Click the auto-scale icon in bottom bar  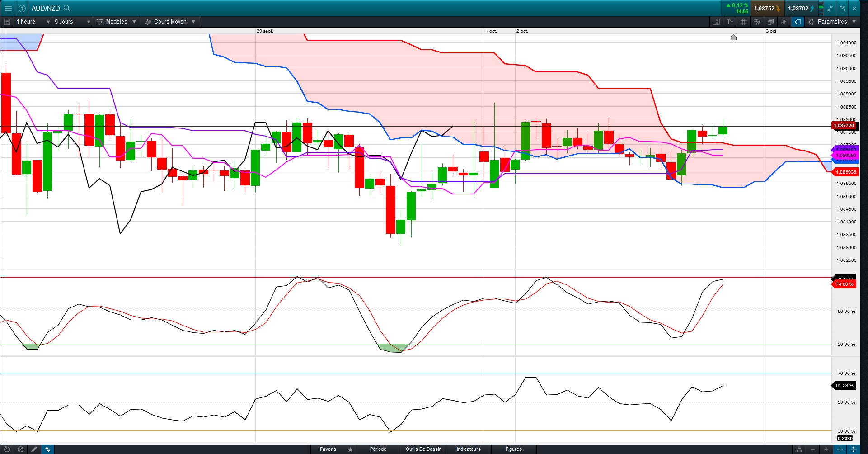(799, 449)
